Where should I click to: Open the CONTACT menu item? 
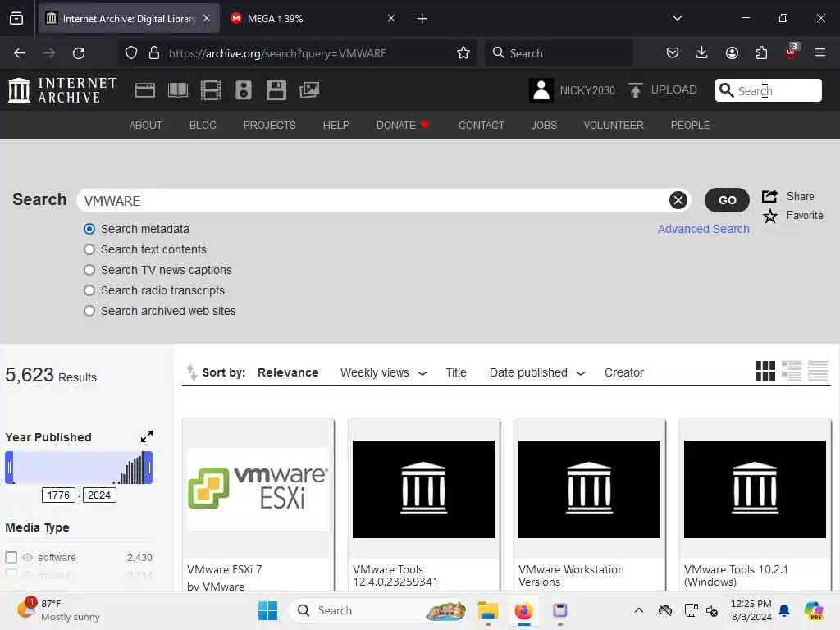coord(482,125)
